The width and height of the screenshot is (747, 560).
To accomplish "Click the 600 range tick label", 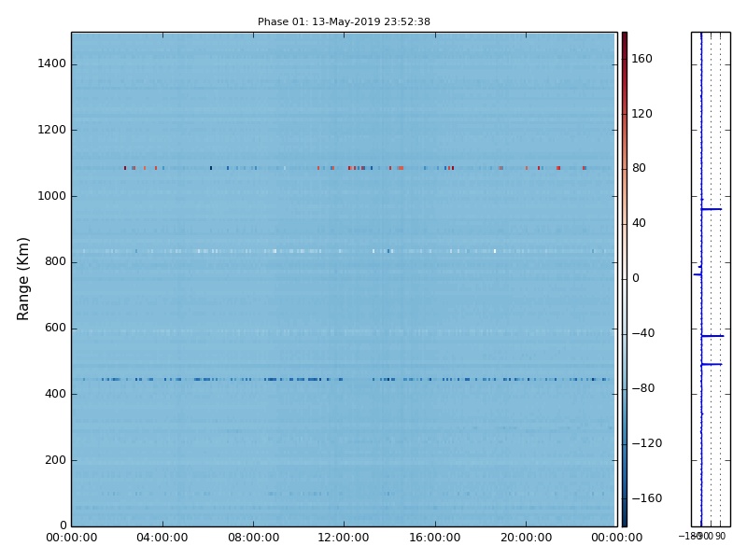I will pyautogui.click(x=56, y=328).
